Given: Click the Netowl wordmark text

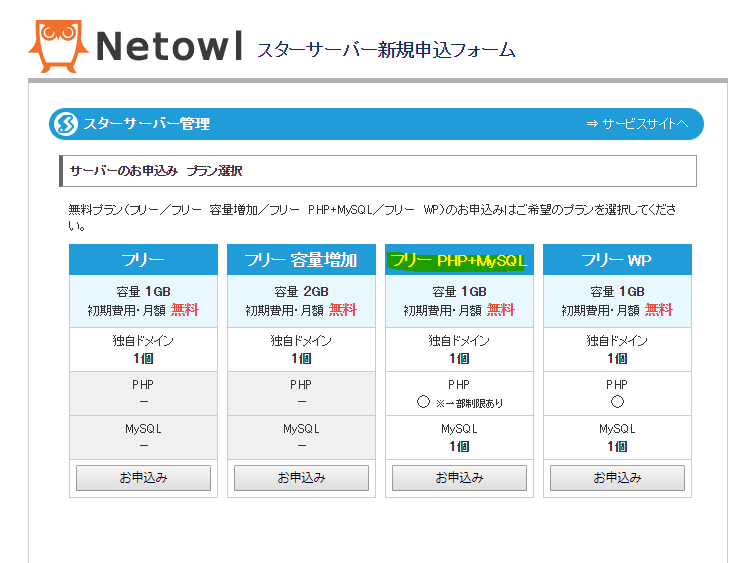Looking at the screenshot, I should tap(169, 46).
